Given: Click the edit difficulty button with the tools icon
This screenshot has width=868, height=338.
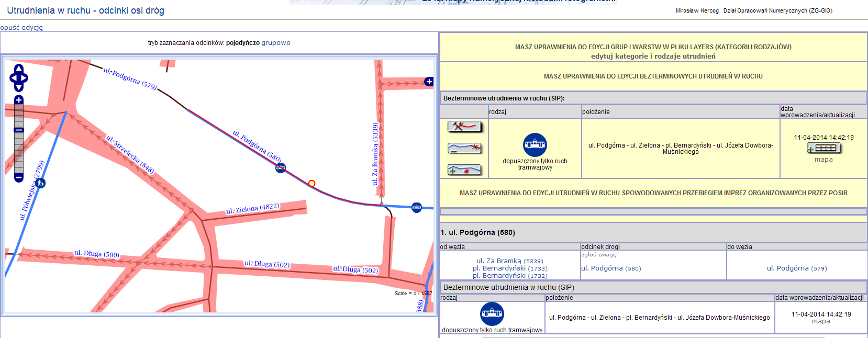Looking at the screenshot, I should [x=464, y=126].
